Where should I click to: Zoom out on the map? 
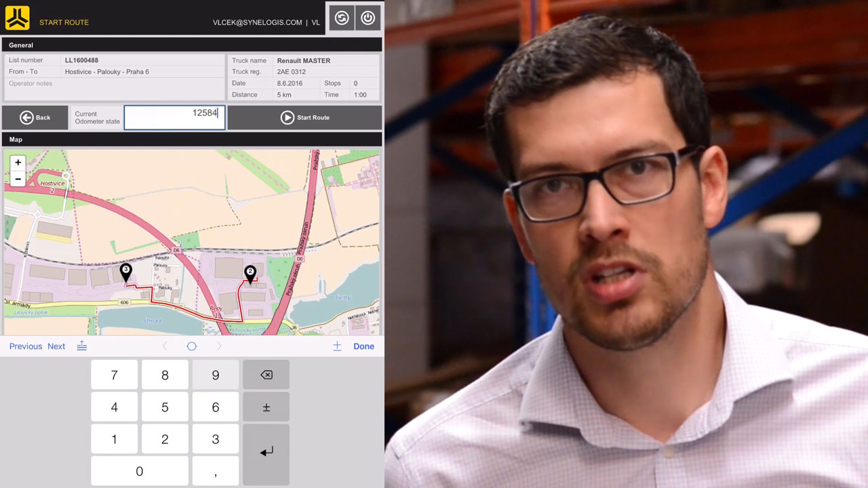[18, 179]
